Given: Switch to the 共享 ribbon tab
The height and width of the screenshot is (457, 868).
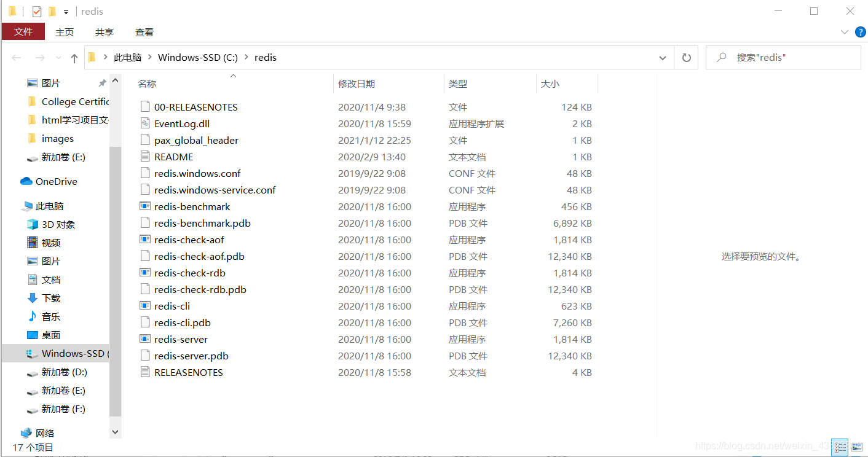Looking at the screenshot, I should point(105,32).
